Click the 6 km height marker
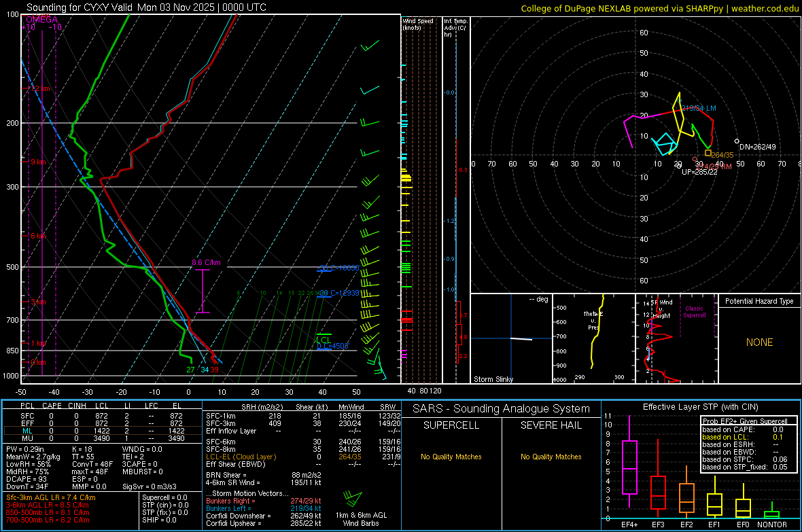This screenshot has width=802, height=532. (39, 236)
